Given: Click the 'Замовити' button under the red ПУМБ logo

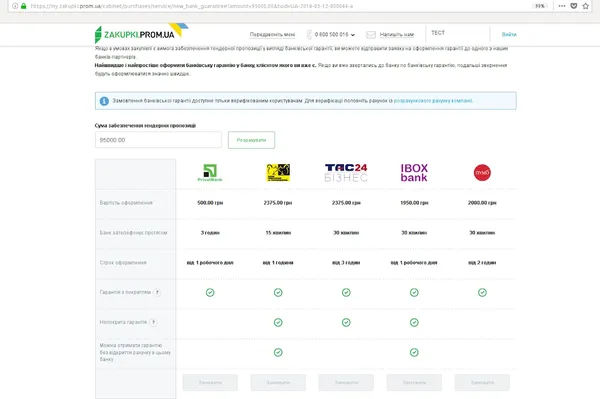Looking at the screenshot, I should (x=482, y=383).
